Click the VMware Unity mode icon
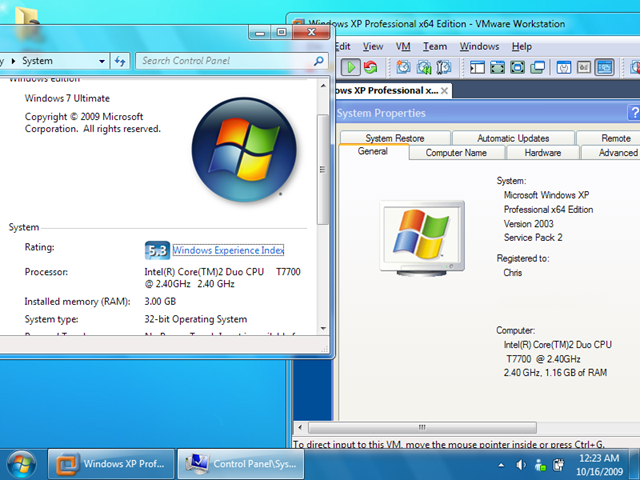Viewport: 640px width, 480px height. point(538,67)
